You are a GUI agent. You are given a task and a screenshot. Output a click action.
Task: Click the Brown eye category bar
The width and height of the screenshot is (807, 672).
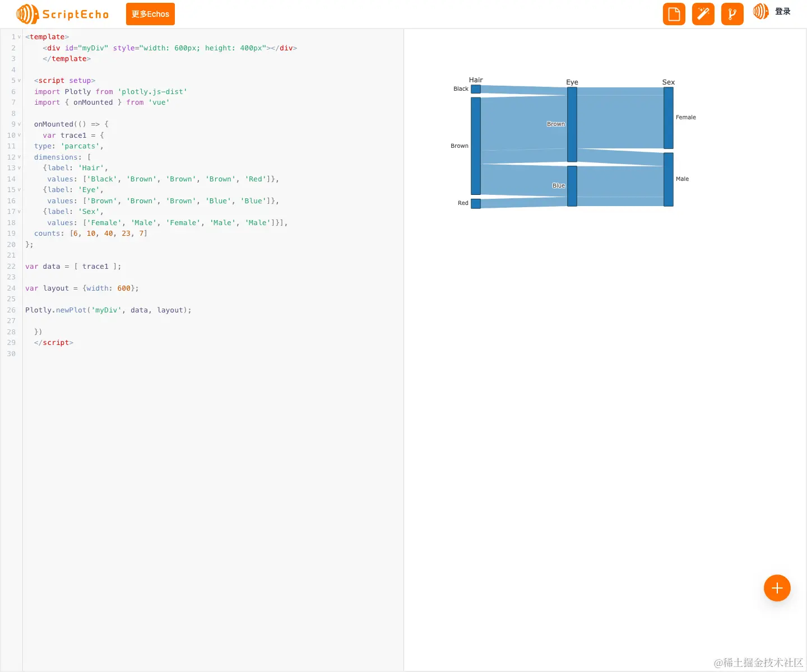[x=572, y=124]
